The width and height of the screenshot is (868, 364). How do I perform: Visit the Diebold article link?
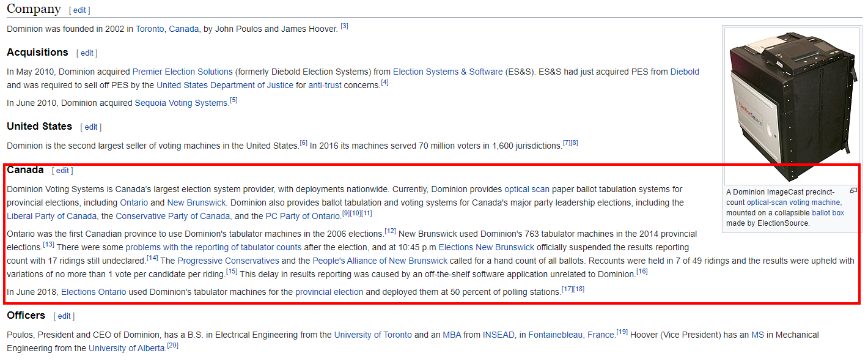pyautogui.click(x=685, y=72)
